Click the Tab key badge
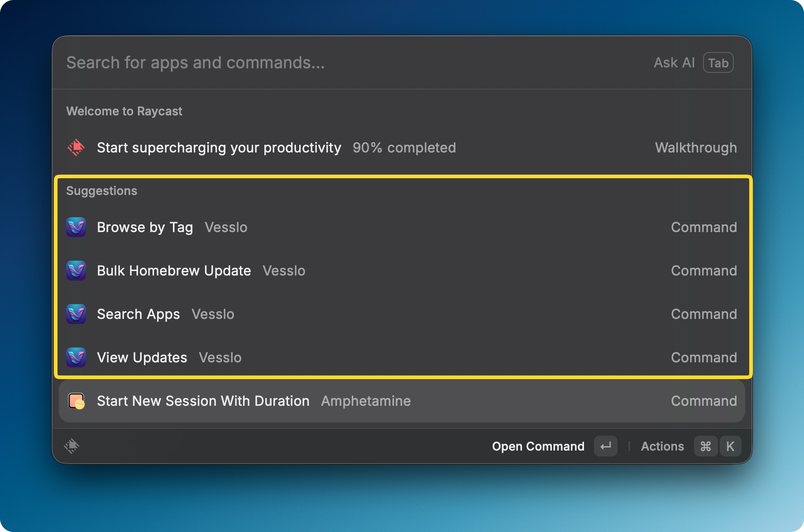This screenshot has width=804, height=532. [x=718, y=63]
